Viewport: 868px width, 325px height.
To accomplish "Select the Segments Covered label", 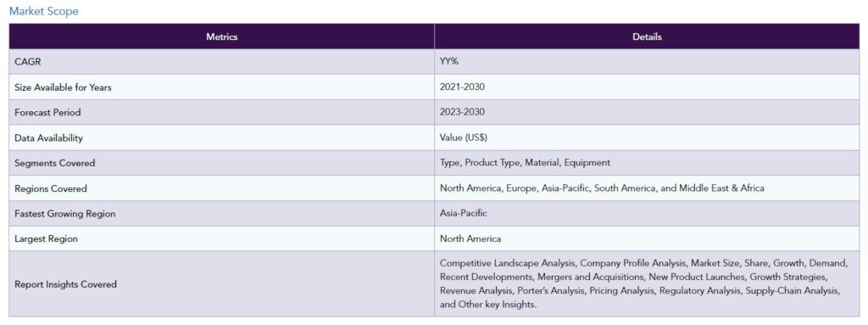I will pyautogui.click(x=55, y=163).
